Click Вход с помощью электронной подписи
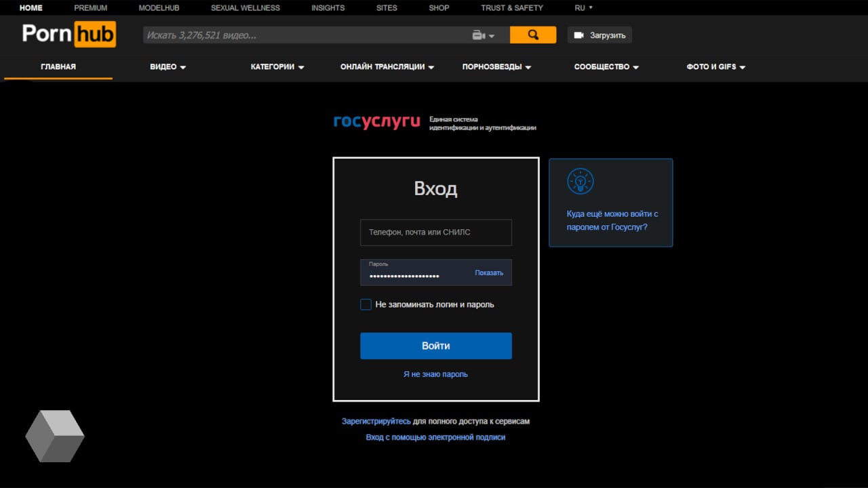 435,437
